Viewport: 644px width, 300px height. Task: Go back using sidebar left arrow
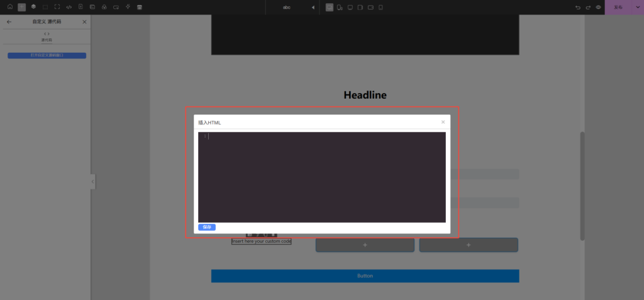coord(9,22)
